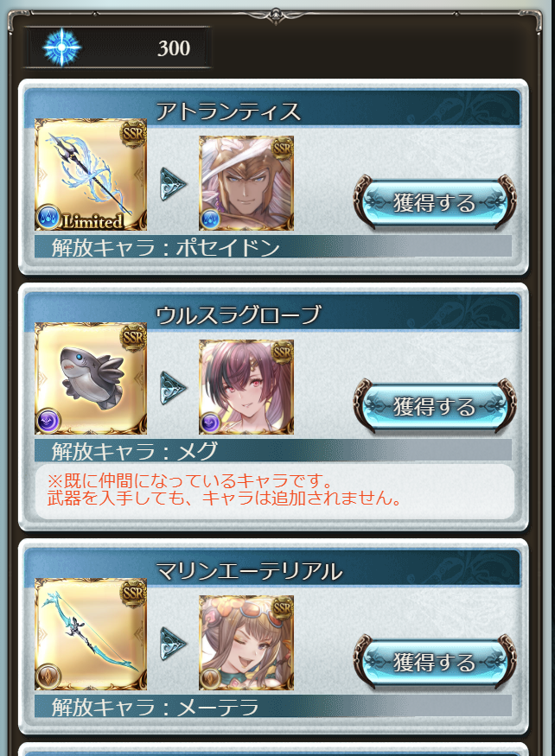Click the arrow icon beside Atlantis weapon

[173, 184]
